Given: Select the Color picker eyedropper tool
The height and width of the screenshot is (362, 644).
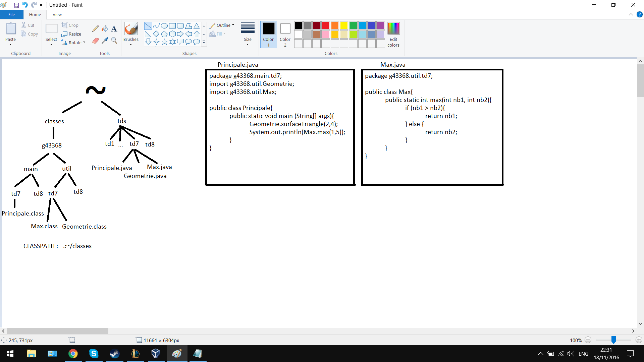Looking at the screenshot, I should 105,41.
